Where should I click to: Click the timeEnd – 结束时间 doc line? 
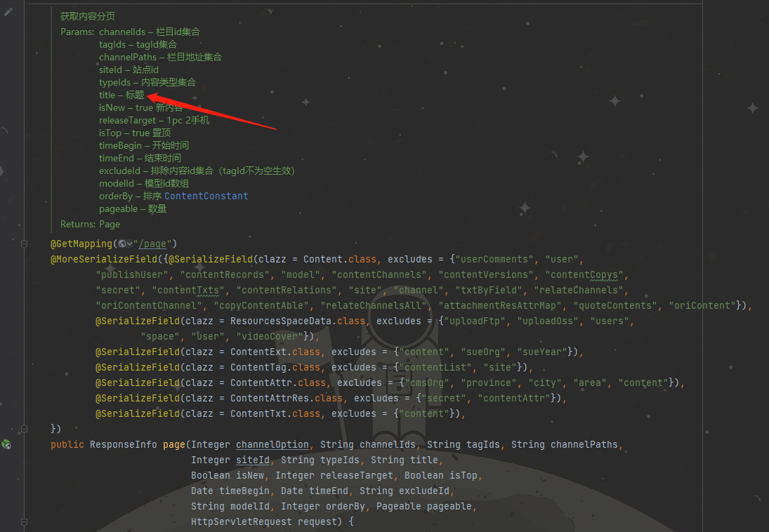point(140,159)
